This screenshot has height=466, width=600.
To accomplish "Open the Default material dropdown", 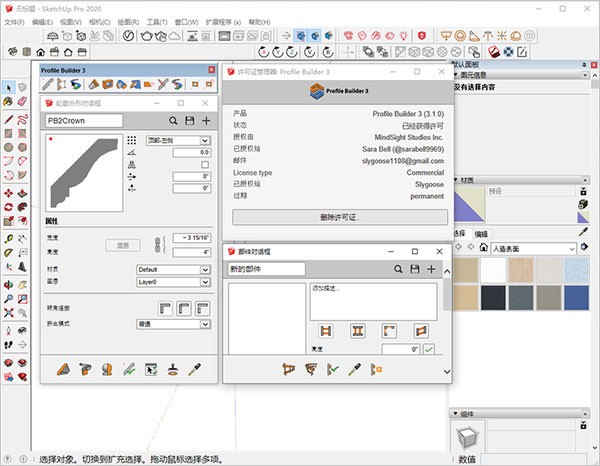I will 172,270.
